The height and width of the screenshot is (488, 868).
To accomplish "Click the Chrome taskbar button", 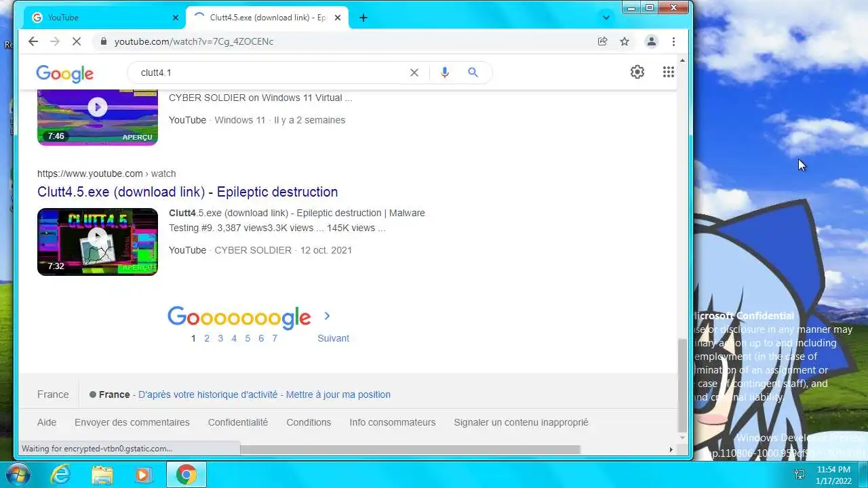I will click(186, 474).
